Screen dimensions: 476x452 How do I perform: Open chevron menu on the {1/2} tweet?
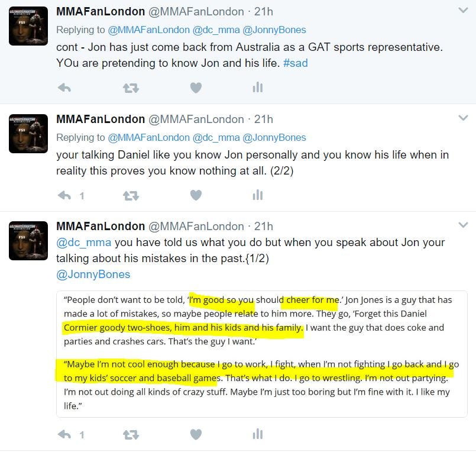[463, 225]
